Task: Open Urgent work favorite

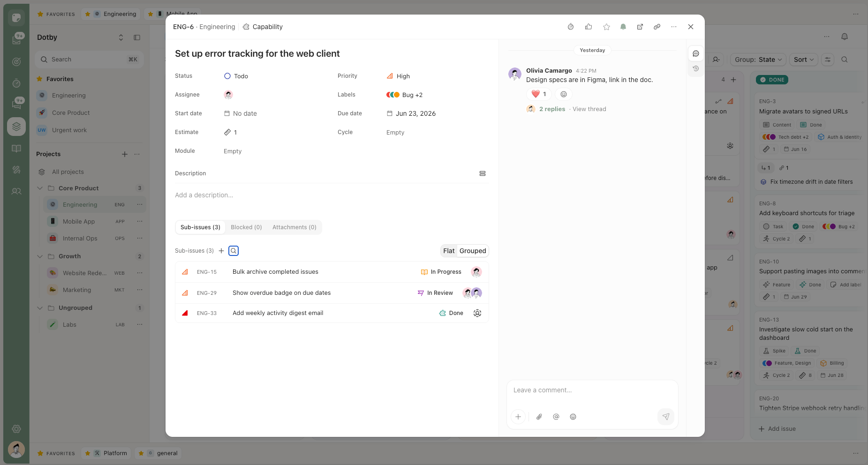Action: click(x=69, y=130)
